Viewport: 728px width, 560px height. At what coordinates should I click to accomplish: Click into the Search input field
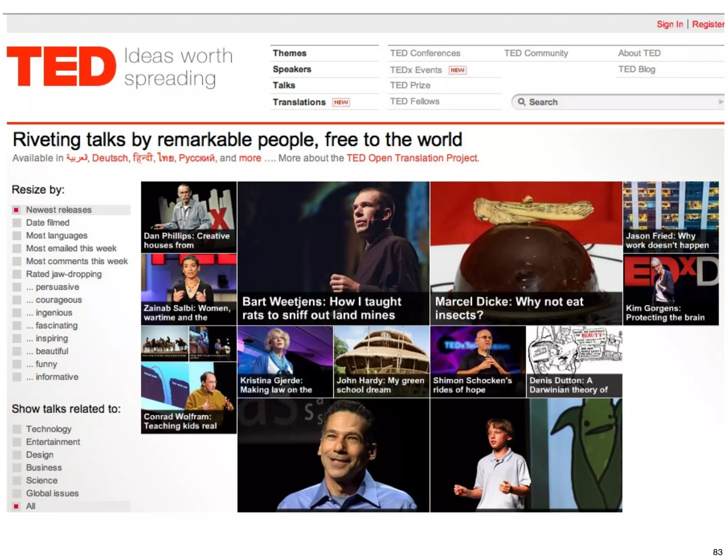pyautogui.click(x=619, y=102)
